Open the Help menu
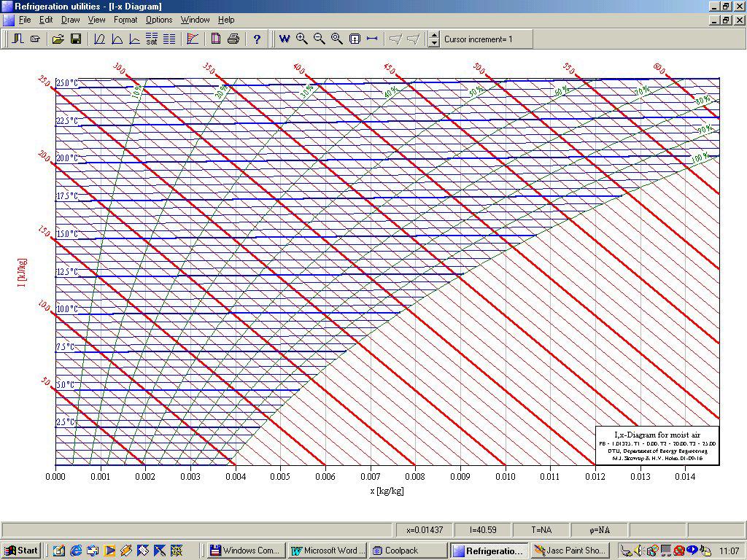747x560 pixels. pos(226,20)
